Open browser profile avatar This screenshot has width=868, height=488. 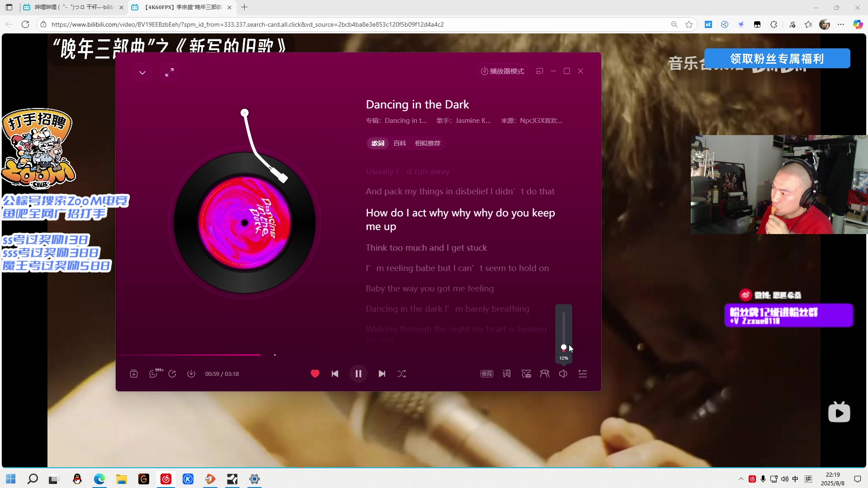[825, 24]
